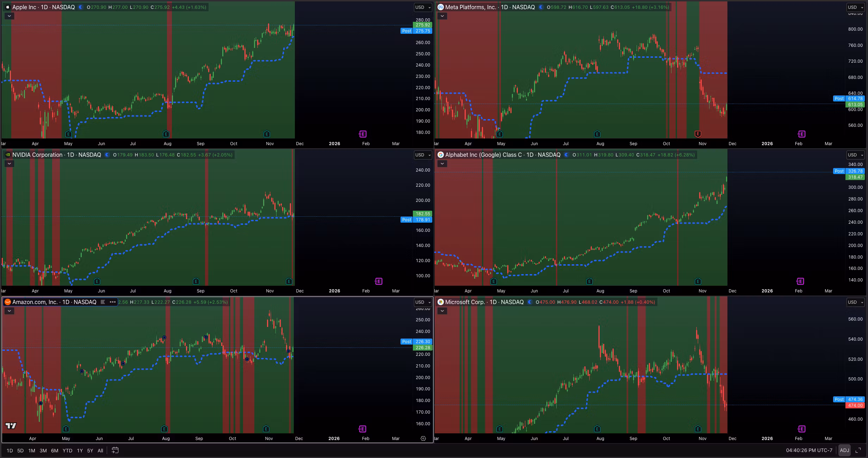Open Alphabet chart earnings marker before Aug
The image size is (868, 458).
[x=590, y=281]
